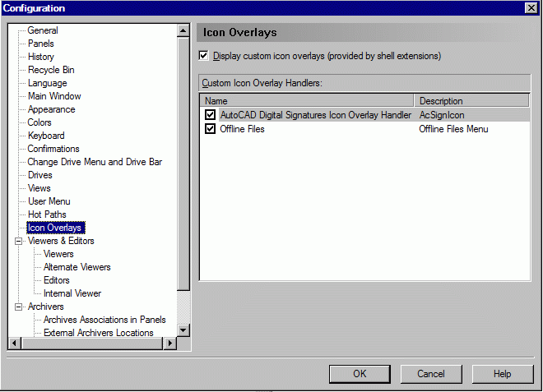This screenshot has width=543, height=392.
Task: Select the highlighted Icon Overlays item
Action: 56,228
